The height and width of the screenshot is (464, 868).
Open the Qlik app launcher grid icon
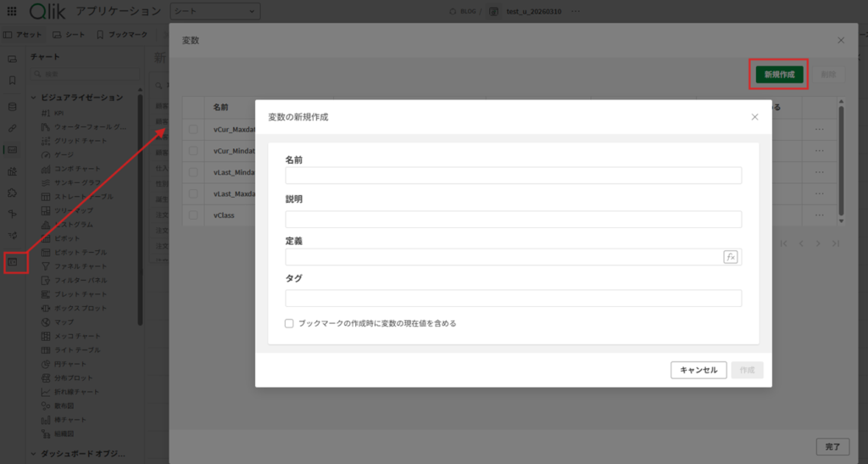(12, 11)
